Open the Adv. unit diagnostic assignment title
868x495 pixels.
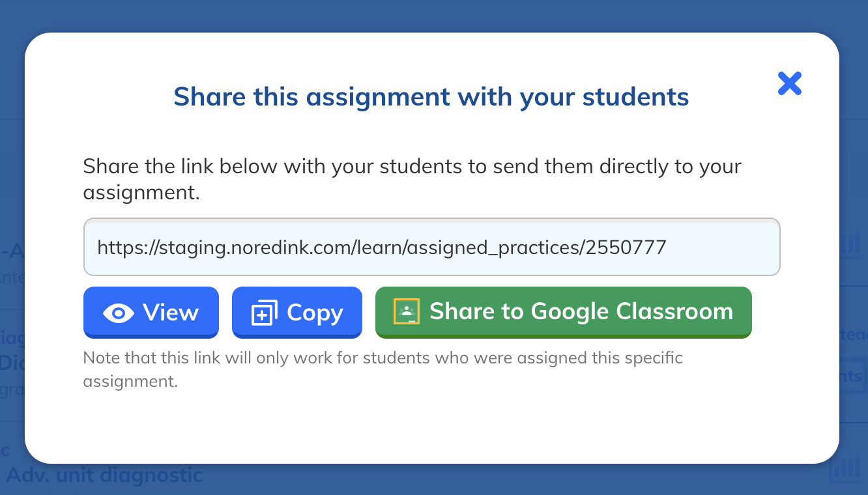[104, 475]
